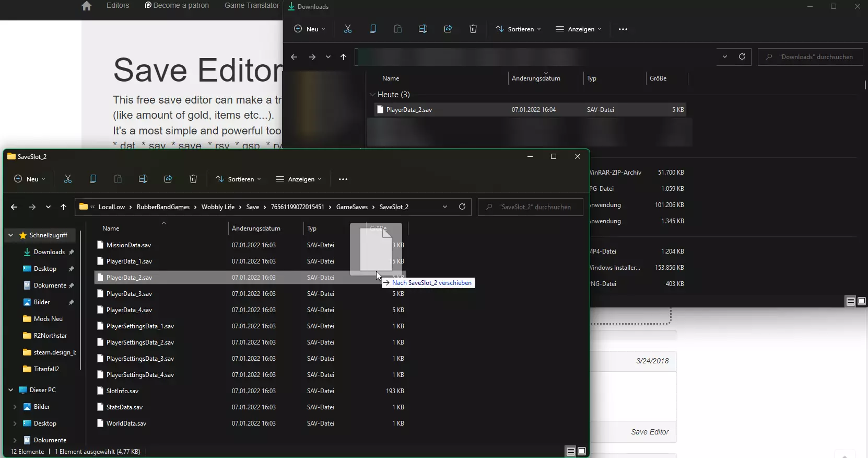Collapse the Heute (3) group

(372, 95)
